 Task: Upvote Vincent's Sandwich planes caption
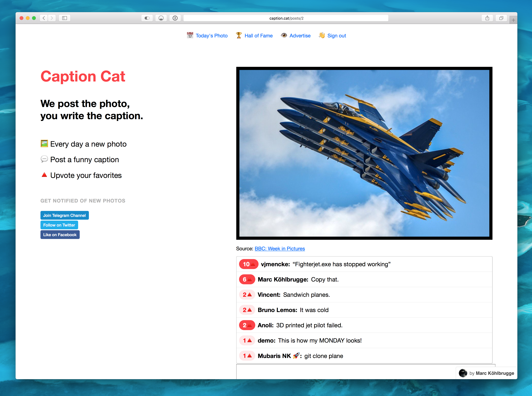247,295
